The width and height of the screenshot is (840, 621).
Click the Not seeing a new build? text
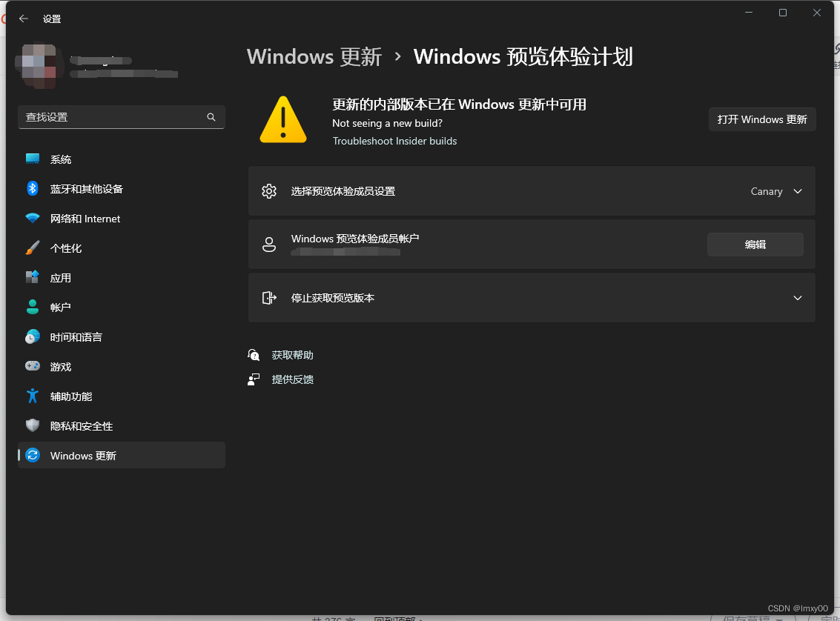click(387, 123)
